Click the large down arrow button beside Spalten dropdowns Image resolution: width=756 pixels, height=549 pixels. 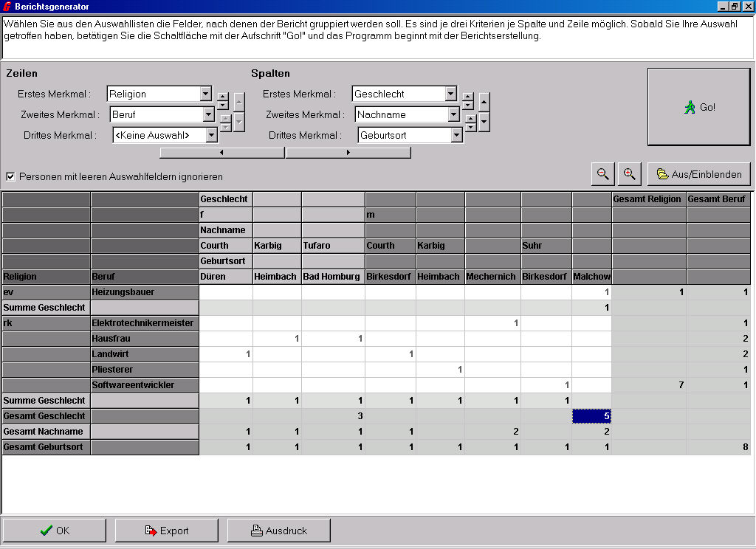(484, 122)
